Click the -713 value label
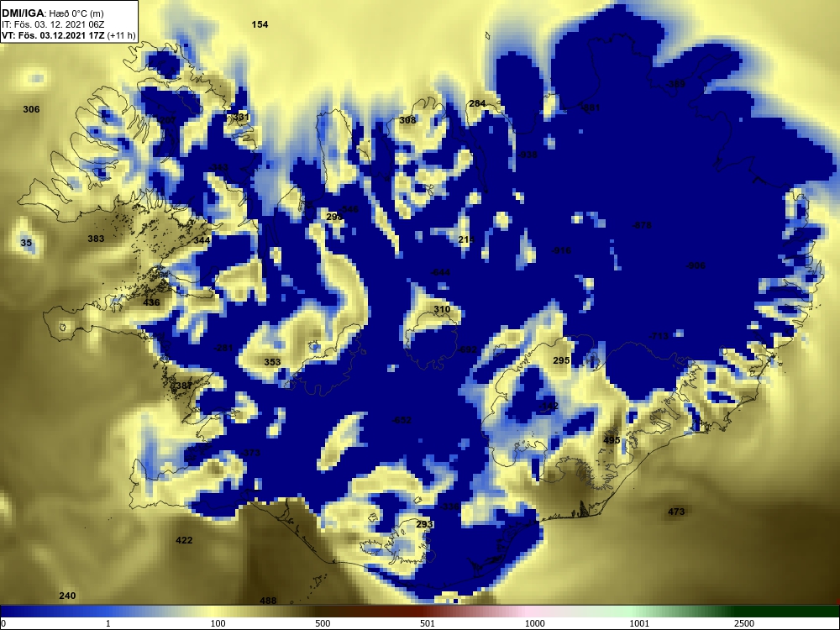Screen dimensions: 840x630 (658, 336)
